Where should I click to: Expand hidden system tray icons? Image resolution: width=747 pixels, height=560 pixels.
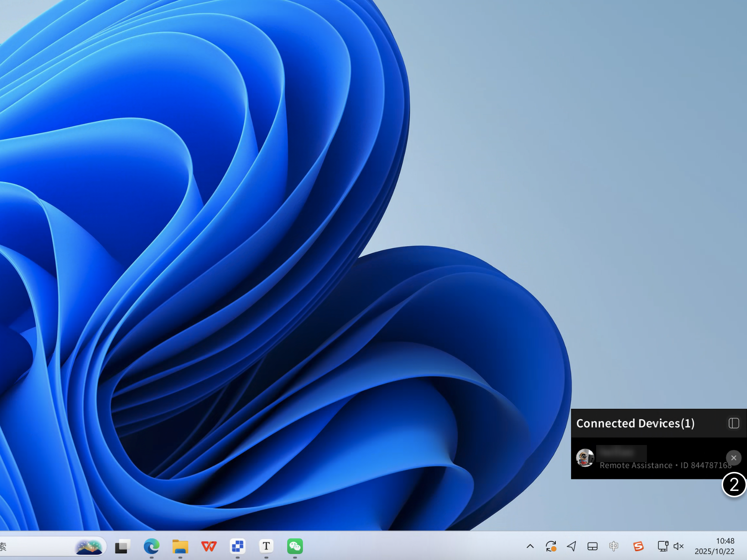point(530,547)
